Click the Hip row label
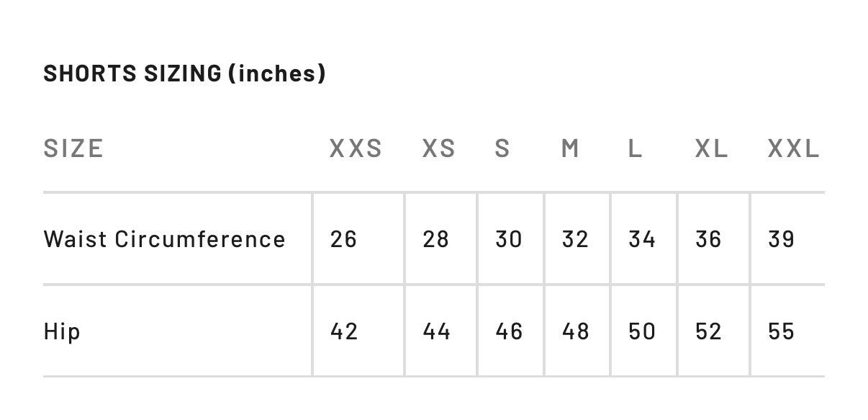868x420 pixels. click(62, 331)
